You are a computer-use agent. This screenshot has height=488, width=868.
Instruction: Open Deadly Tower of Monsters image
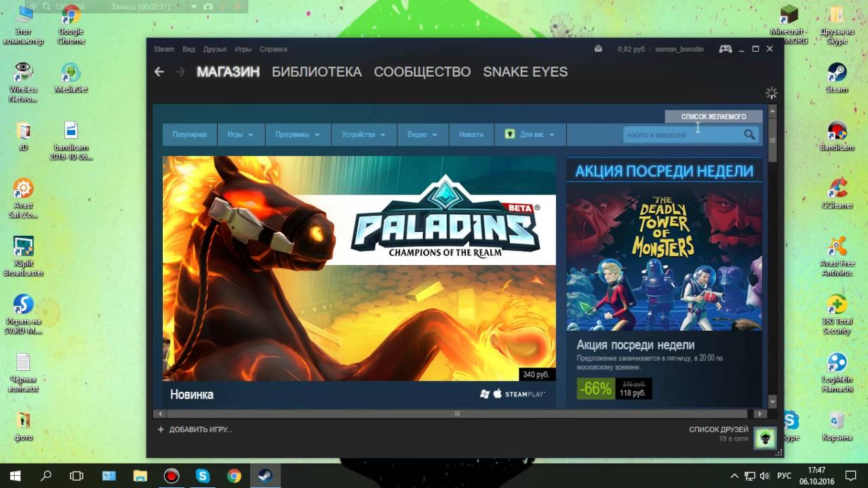(x=665, y=256)
